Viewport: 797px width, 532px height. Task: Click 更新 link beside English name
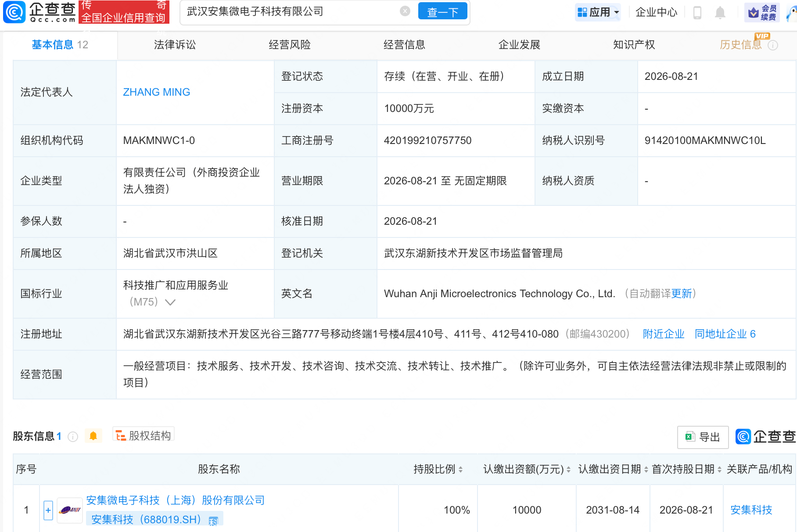click(x=682, y=294)
